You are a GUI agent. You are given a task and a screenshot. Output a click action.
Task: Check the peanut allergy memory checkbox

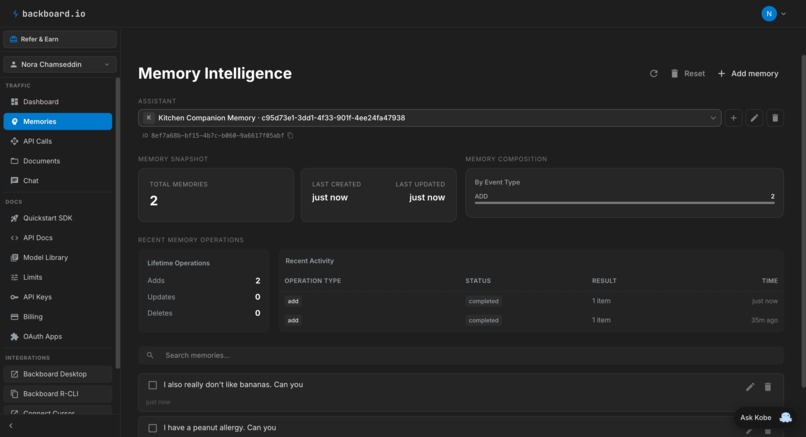153,428
